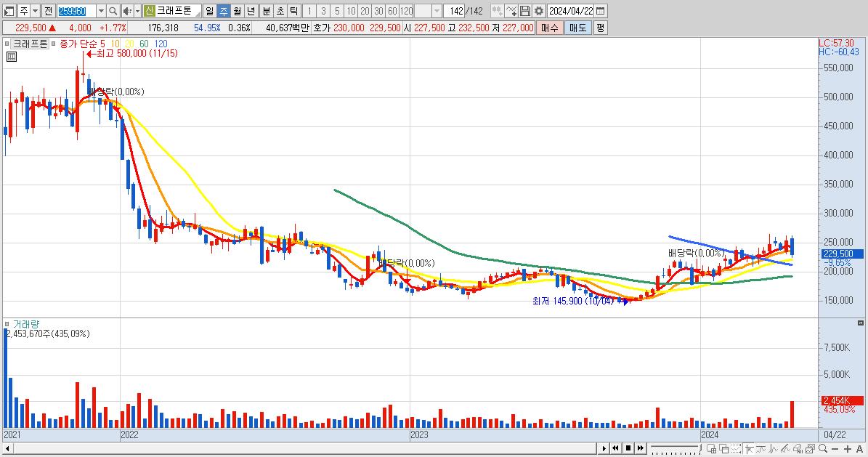Click the trend-line drawing tool icon
868x457 pixels.
click(x=785, y=449)
